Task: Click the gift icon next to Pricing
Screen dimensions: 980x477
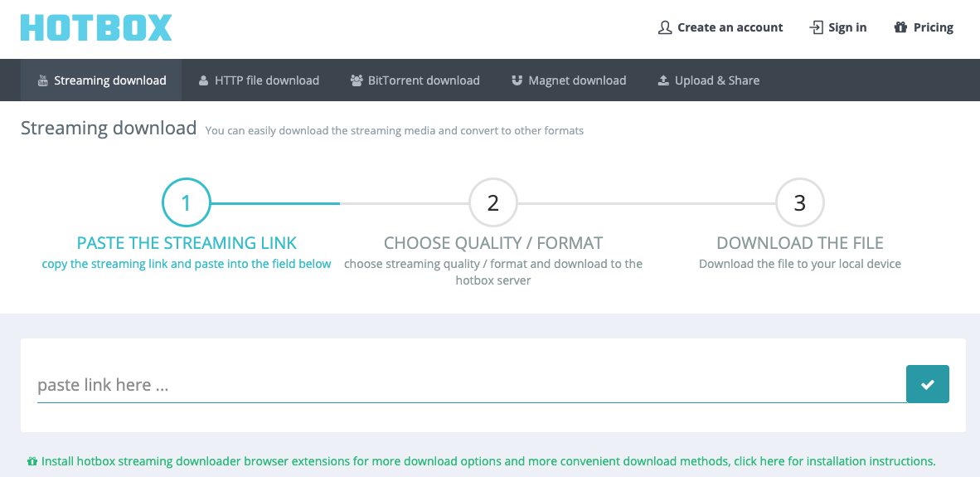Action: 900,27
